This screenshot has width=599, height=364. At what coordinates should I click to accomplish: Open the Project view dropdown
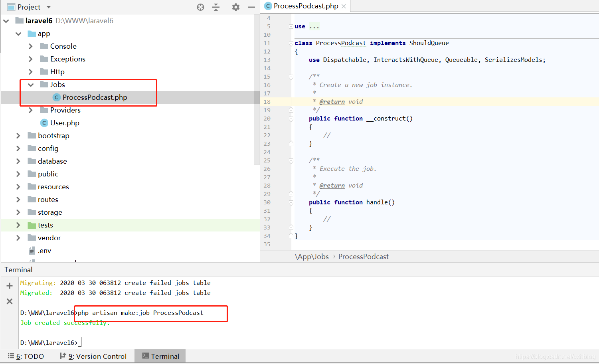click(x=49, y=7)
